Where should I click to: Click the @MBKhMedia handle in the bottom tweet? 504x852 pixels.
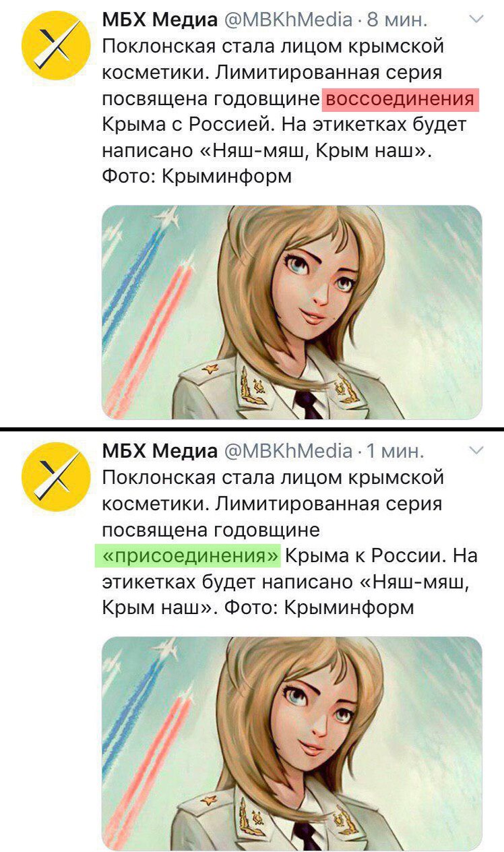[288, 450]
